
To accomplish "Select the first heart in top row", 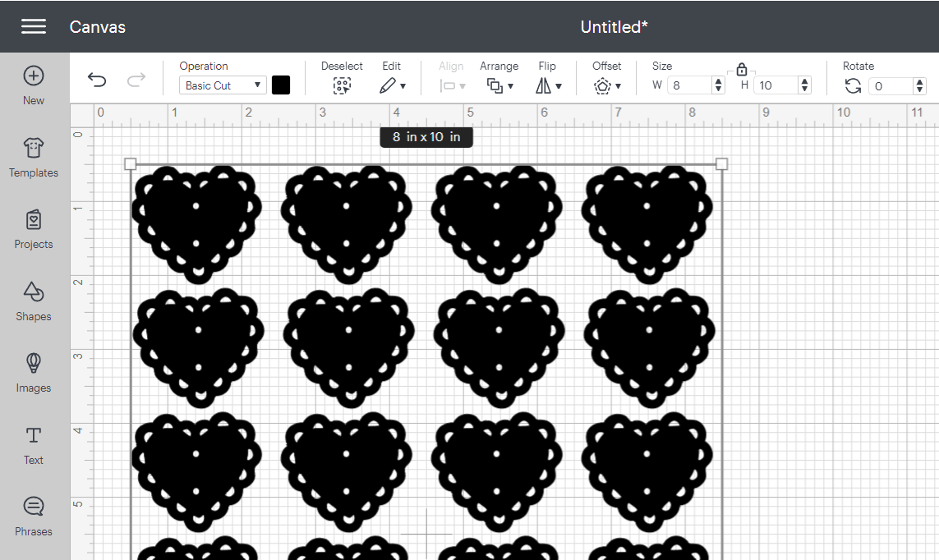I will coord(197,224).
